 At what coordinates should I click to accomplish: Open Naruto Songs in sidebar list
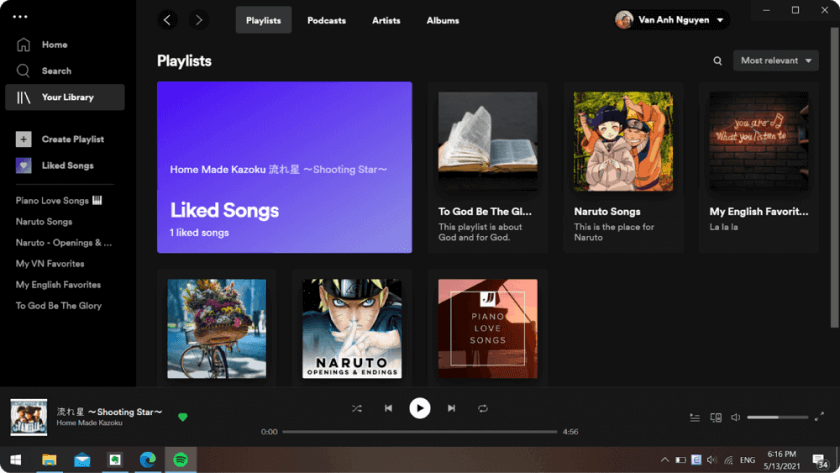coord(44,221)
